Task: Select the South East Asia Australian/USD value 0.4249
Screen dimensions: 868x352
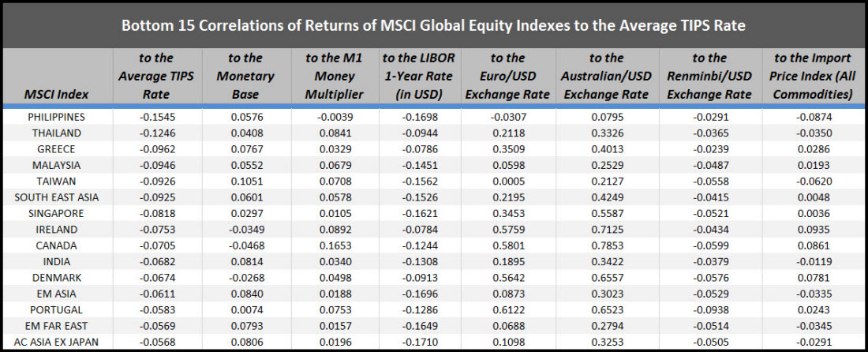Action: tap(606, 197)
